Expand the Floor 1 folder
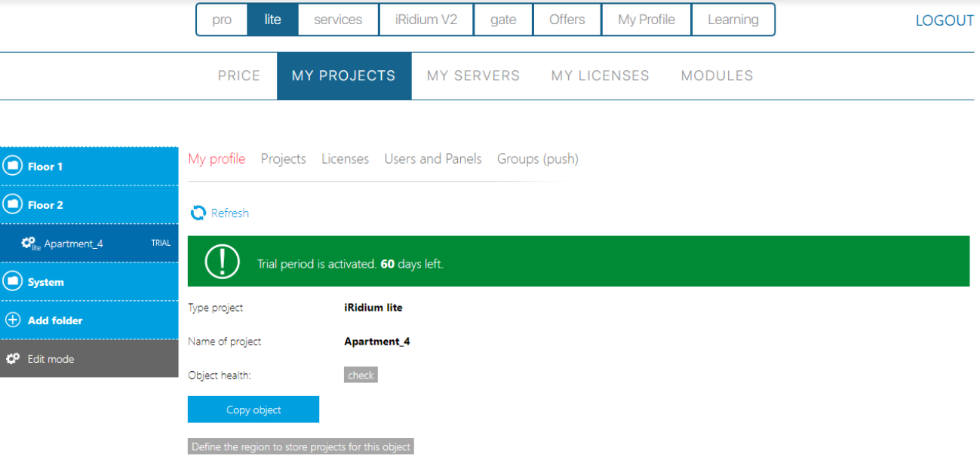Image resolution: width=980 pixels, height=457 pixels. click(x=45, y=167)
